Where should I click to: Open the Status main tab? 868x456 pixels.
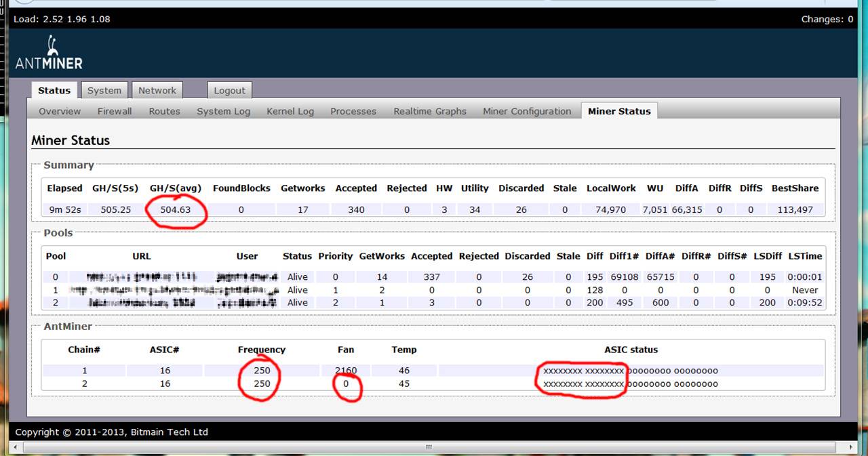tap(54, 90)
